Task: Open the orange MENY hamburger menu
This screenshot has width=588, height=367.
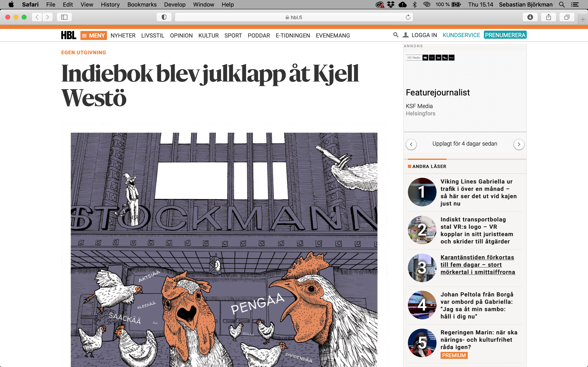Action: coord(94,35)
